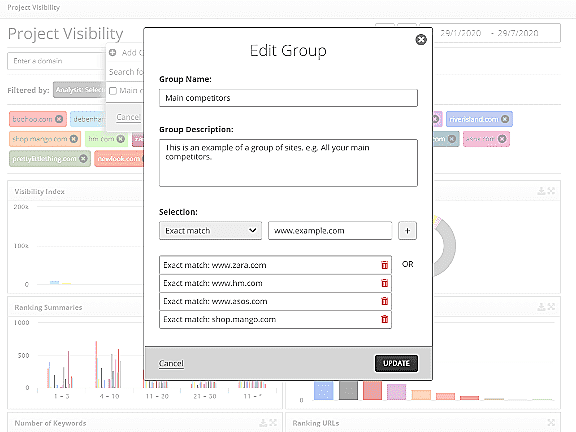The image size is (576, 432).
Task: Expand the Ranking URLs panel
Action: point(551,423)
